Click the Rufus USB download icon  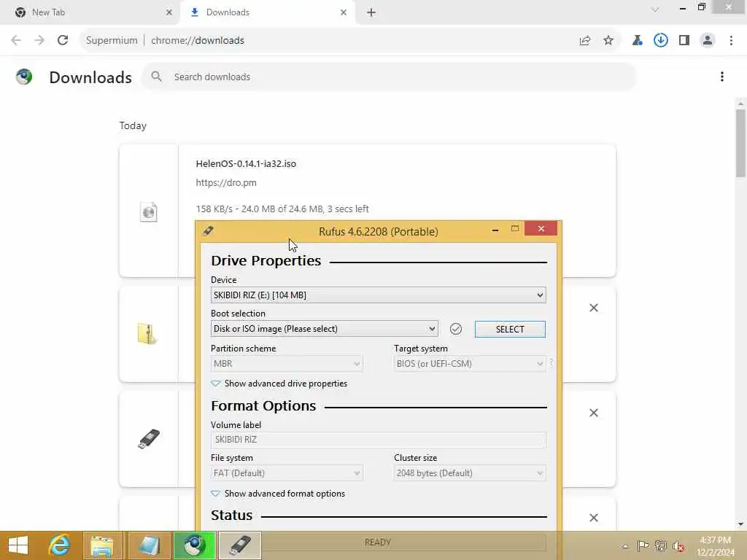(x=149, y=438)
